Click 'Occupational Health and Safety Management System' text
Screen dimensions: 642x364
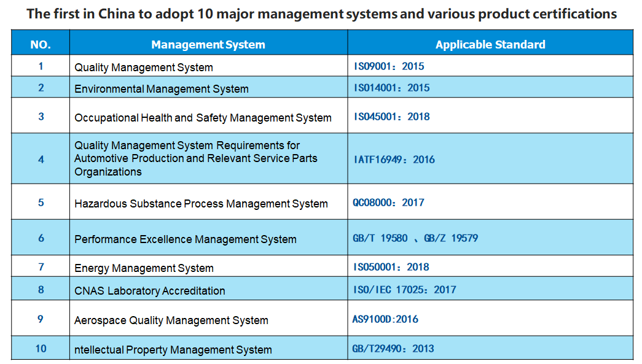click(203, 118)
